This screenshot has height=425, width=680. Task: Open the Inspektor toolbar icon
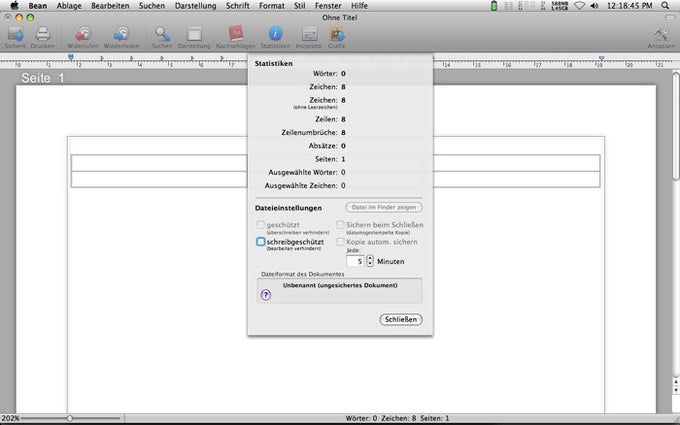[x=309, y=34]
